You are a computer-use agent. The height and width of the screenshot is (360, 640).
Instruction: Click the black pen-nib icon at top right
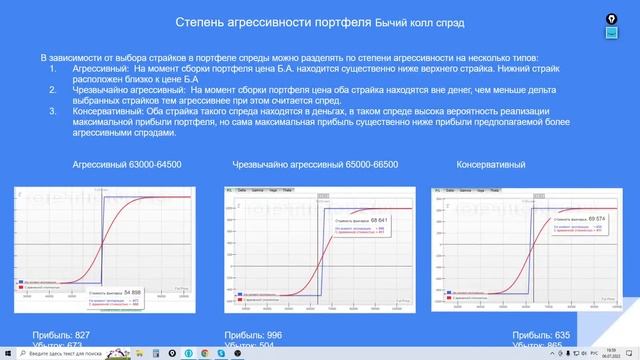tap(611, 19)
